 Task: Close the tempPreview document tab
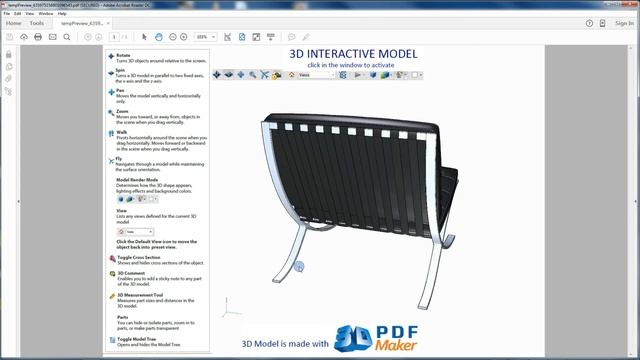pyautogui.click(x=108, y=23)
